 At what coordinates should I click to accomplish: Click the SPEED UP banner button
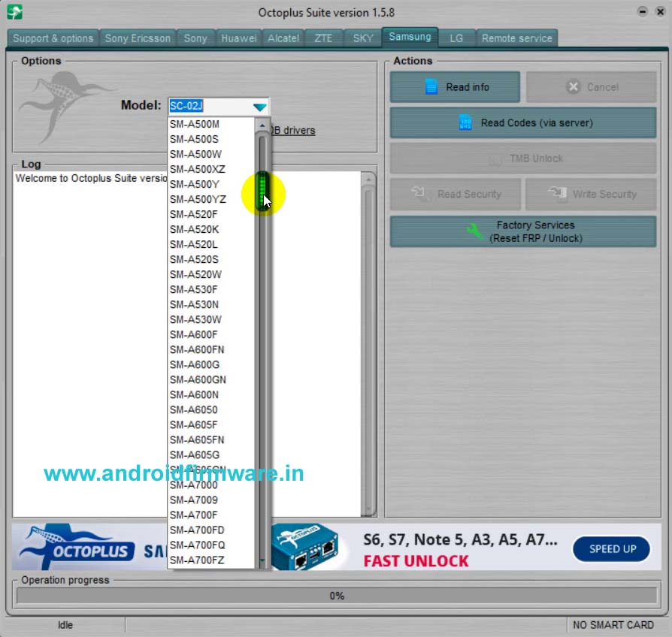(x=612, y=549)
